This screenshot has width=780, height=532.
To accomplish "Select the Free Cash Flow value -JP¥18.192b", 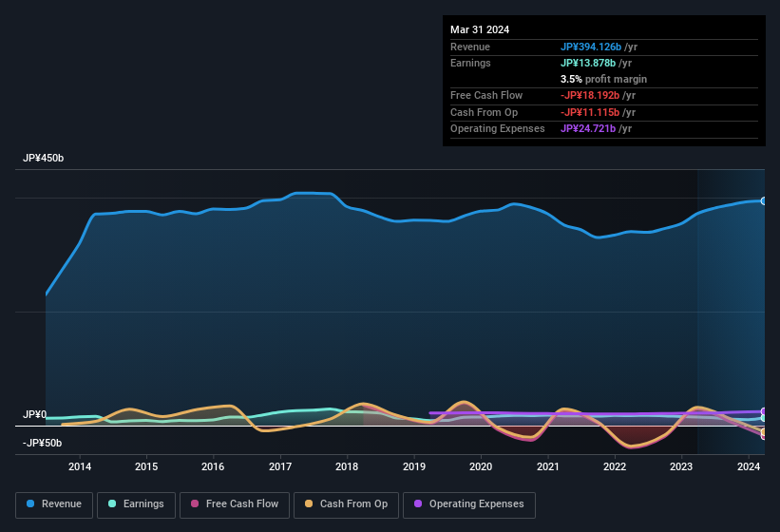I will (x=590, y=95).
